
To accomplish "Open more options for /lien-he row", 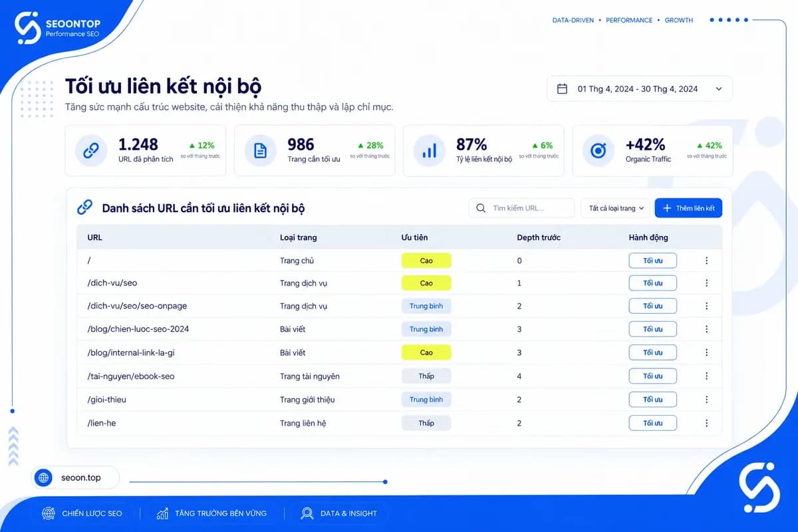I will (706, 423).
